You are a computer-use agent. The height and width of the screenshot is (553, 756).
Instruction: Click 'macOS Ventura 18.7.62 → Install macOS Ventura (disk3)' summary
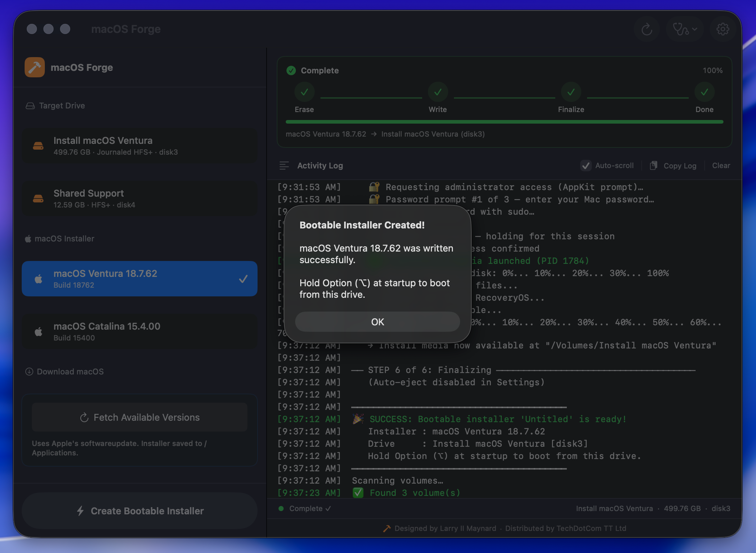(x=385, y=134)
